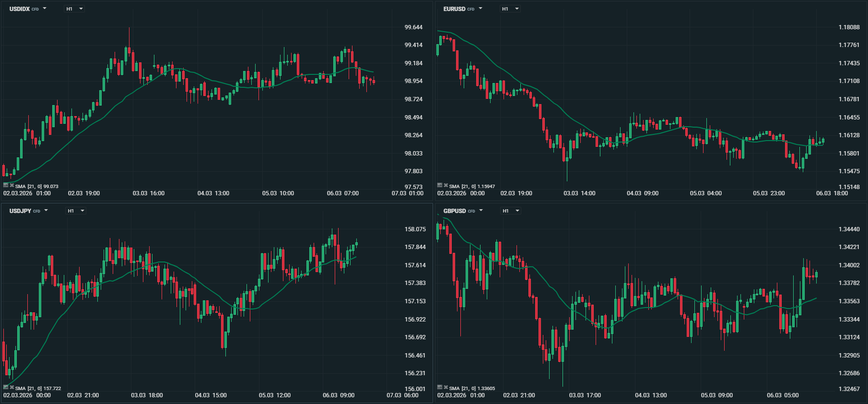The width and height of the screenshot is (868, 404).
Task: Expand the USDIDX symbol selector
Action: coord(45,9)
